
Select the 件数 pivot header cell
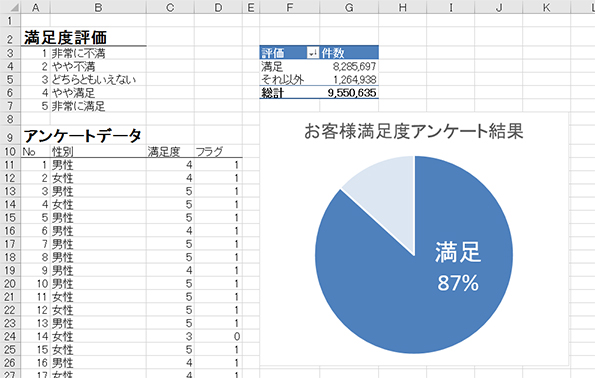pyautogui.click(x=349, y=53)
